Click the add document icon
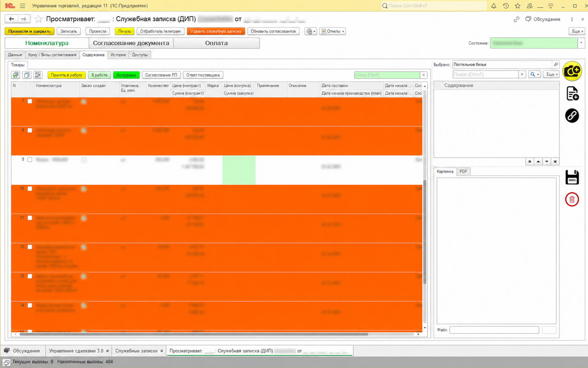Viewport: 588px width, 368px height. click(572, 93)
